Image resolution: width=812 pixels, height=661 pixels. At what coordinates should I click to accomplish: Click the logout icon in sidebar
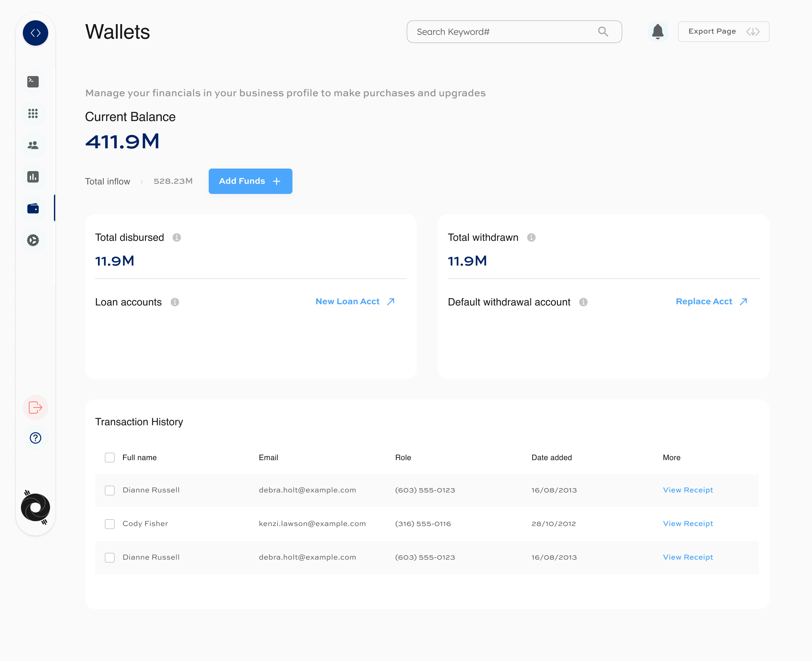[x=36, y=408]
